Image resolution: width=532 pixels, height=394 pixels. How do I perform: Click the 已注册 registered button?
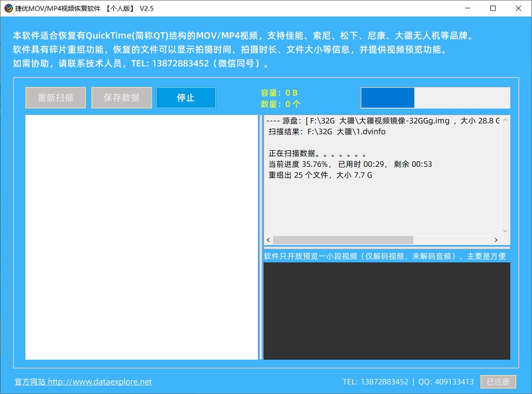point(498,382)
